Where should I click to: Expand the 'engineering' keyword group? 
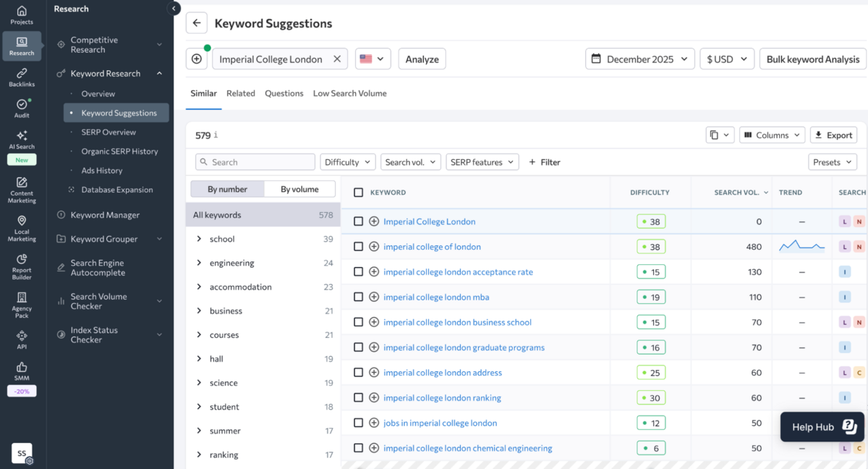point(199,263)
